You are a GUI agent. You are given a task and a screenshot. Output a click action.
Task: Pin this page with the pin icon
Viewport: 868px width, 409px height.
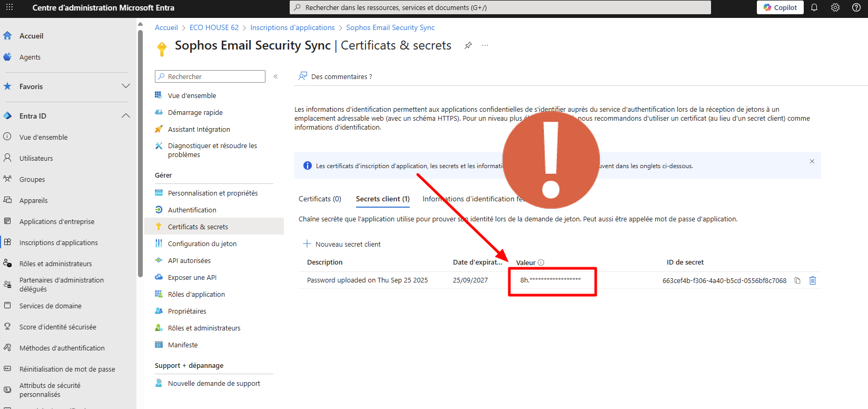pyautogui.click(x=468, y=45)
